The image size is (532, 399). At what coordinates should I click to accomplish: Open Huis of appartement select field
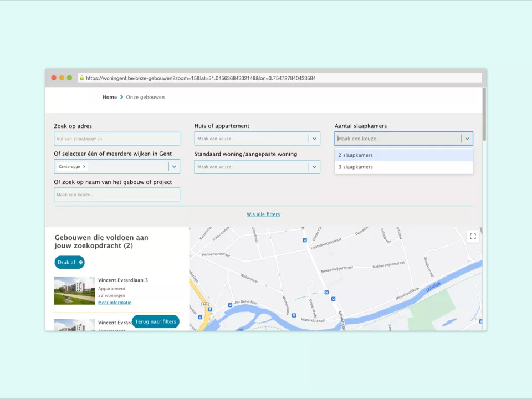coord(257,139)
